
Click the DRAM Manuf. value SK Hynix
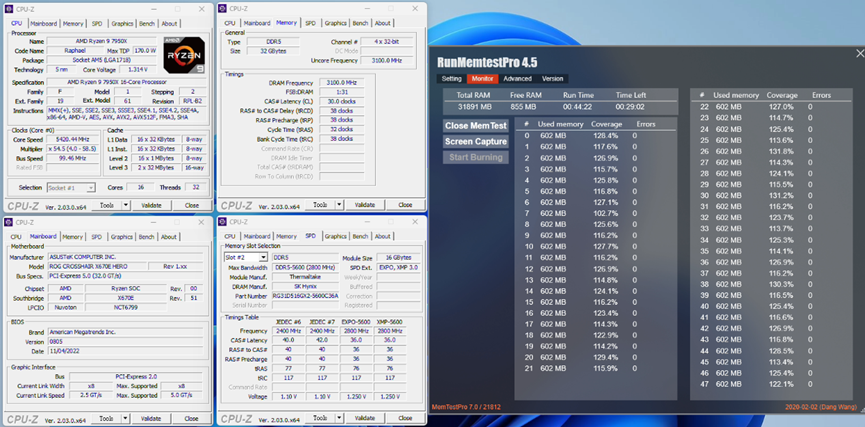[x=306, y=287]
